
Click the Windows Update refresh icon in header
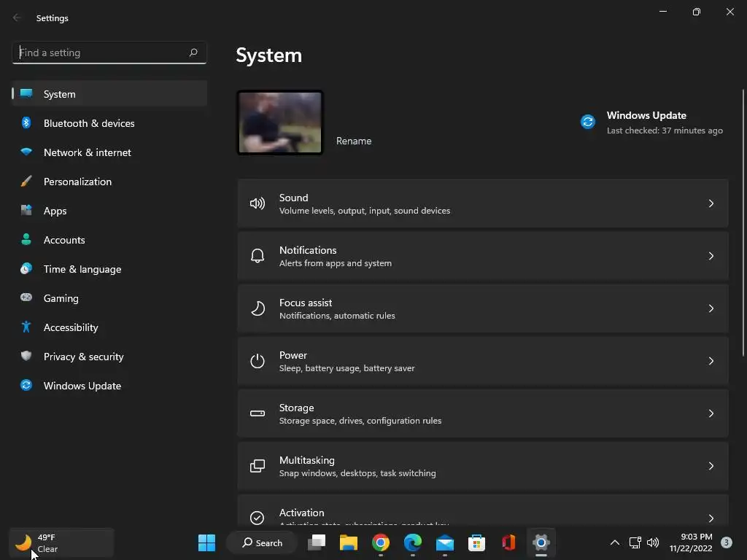[588, 122]
